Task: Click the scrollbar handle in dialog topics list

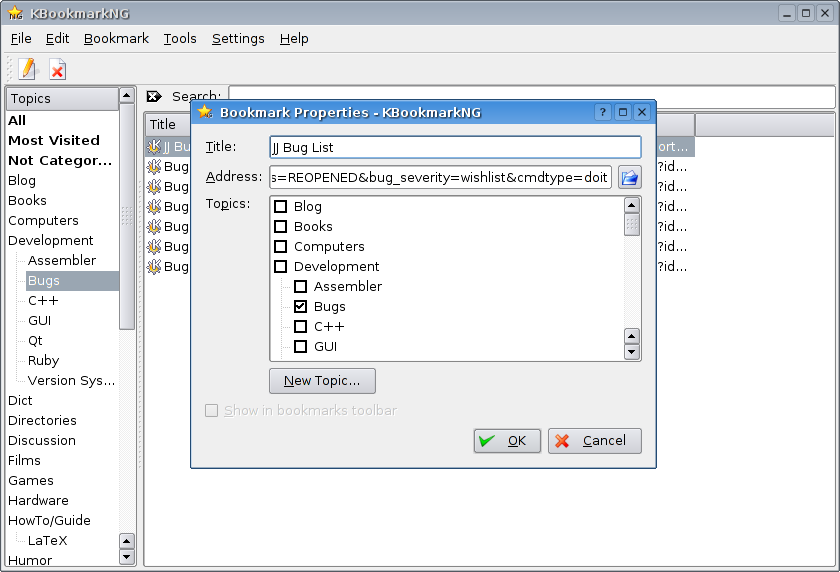Action: (x=632, y=224)
